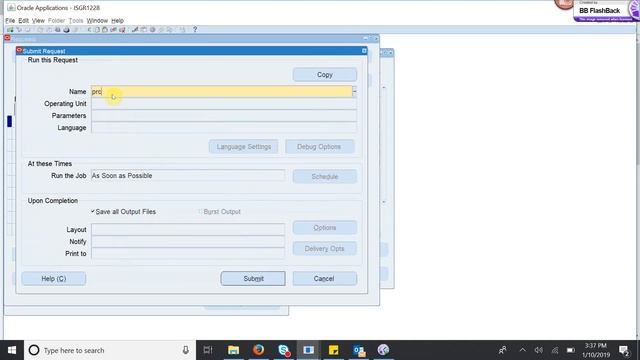This screenshot has height=360, width=640.
Task: Click the Switch Responsibility toolbar icon
Action: click(x=57, y=30)
